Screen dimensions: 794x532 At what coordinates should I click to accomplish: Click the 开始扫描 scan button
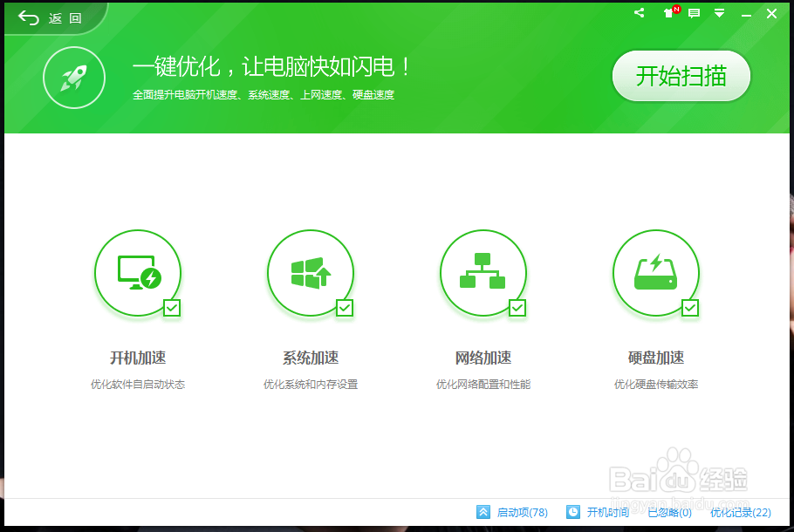(681, 76)
